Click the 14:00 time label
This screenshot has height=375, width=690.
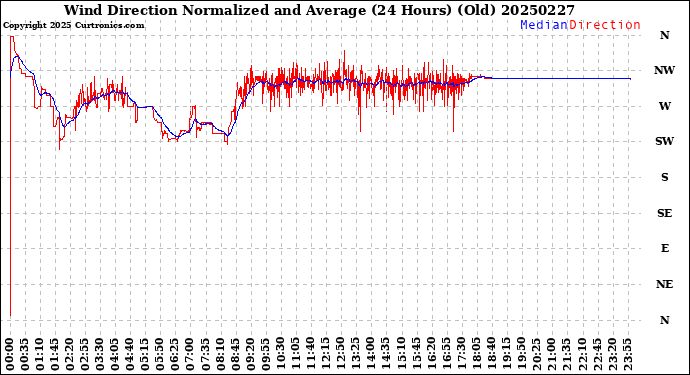click(371, 354)
